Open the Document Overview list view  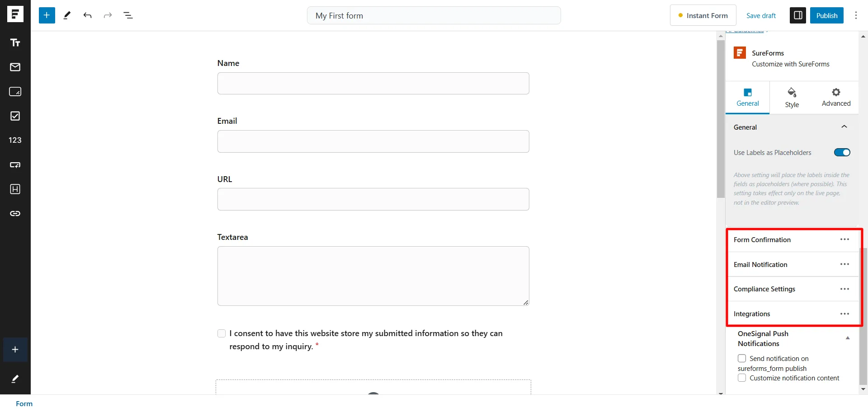click(128, 15)
